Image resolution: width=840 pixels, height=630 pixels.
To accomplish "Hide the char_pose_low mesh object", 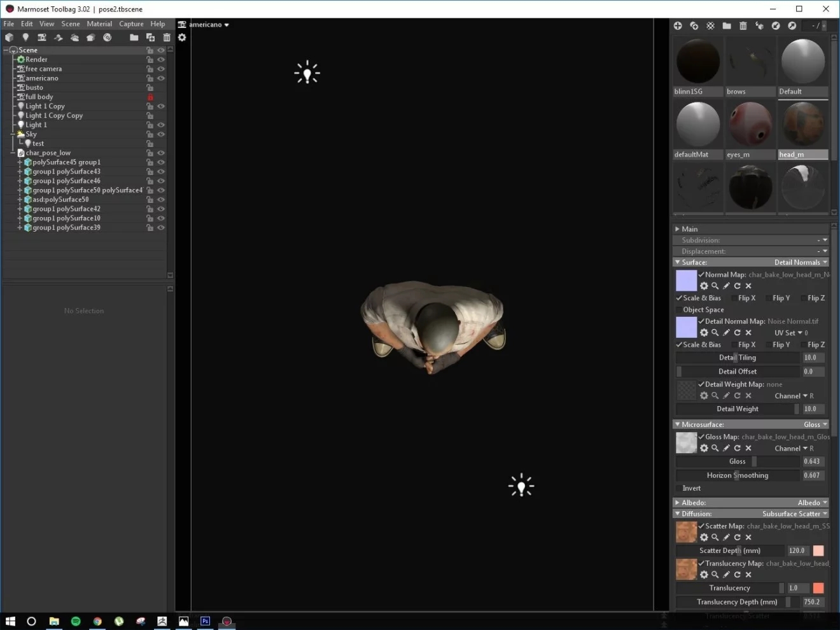I will click(161, 153).
